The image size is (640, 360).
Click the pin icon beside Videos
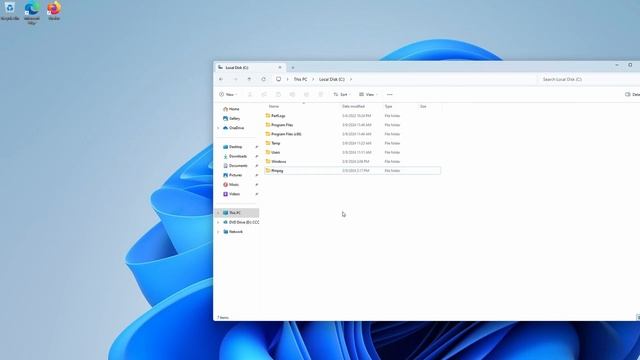[x=257, y=194]
